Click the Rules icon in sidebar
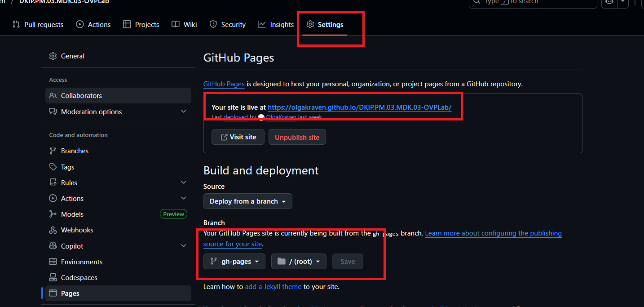 (x=53, y=183)
